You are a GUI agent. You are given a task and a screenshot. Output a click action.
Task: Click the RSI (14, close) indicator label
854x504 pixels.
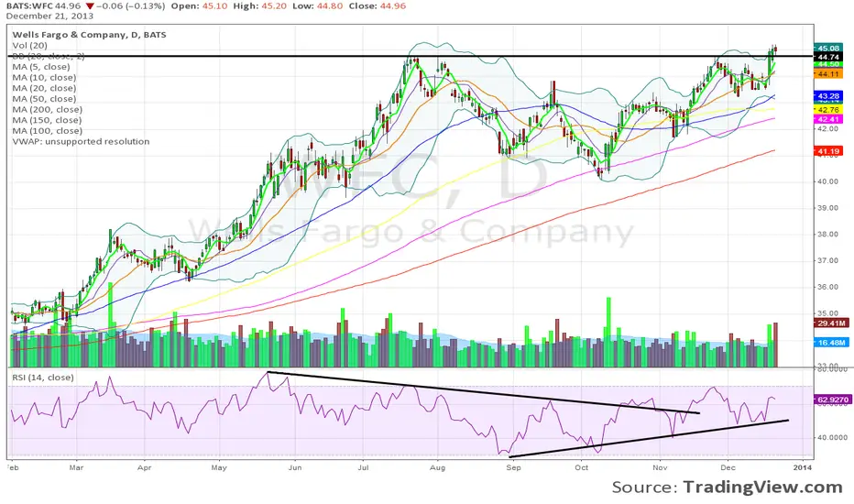click(x=42, y=377)
